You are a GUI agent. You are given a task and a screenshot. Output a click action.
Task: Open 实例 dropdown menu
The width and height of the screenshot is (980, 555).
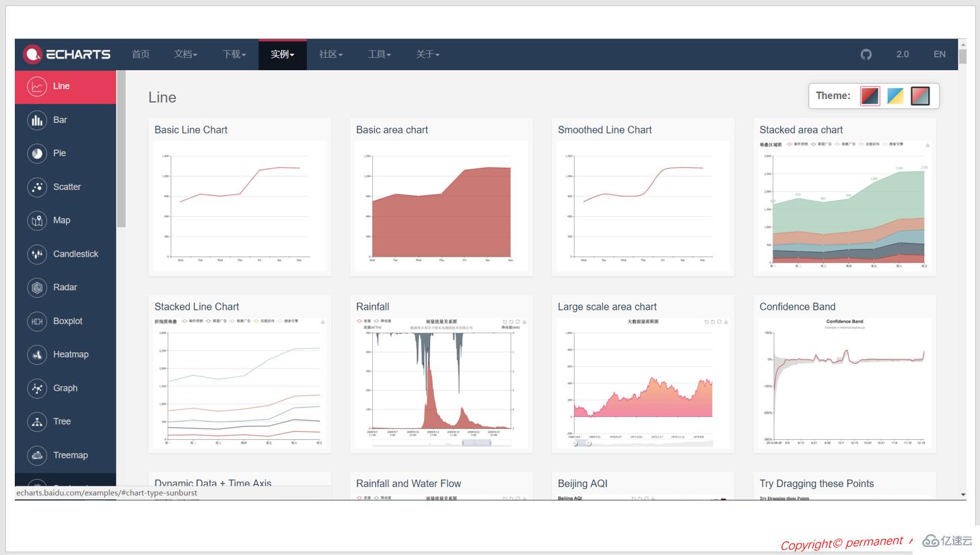[283, 55]
